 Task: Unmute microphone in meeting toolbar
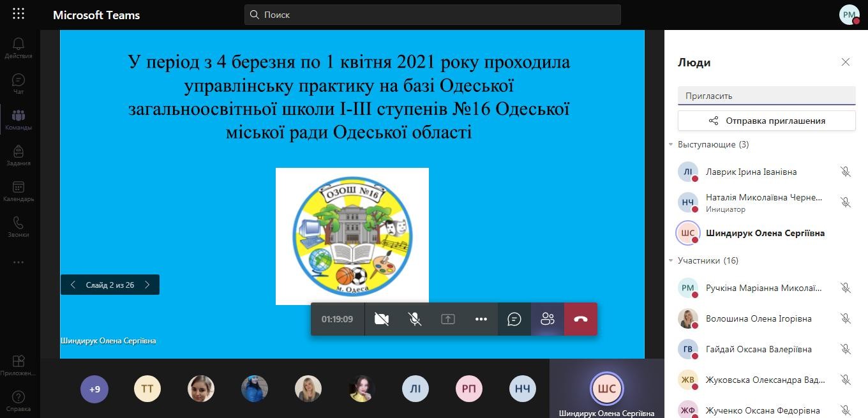(415, 319)
